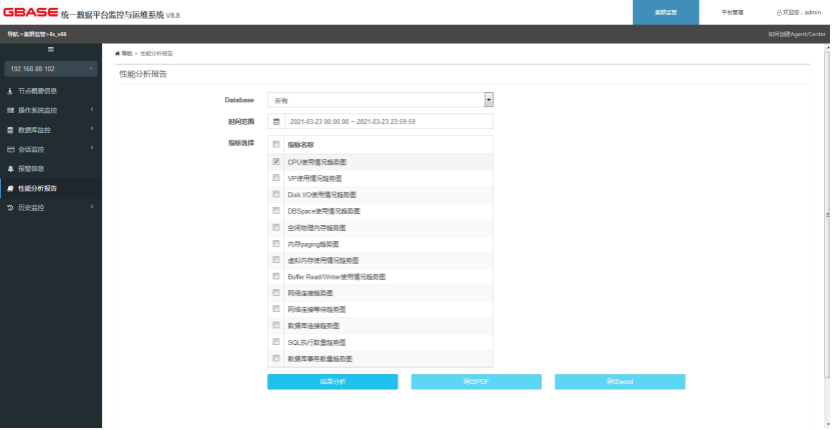
Task: Click the scrollbar up arrow
Action: point(827,48)
